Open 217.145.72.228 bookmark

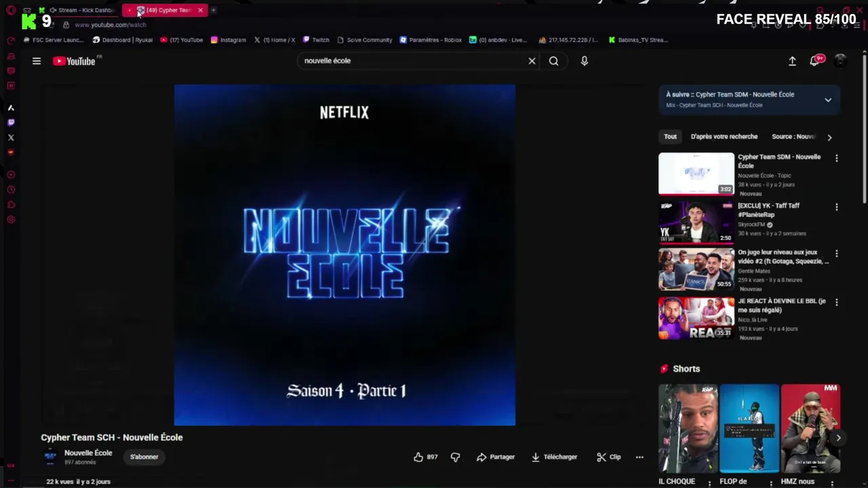coord(569,40)
